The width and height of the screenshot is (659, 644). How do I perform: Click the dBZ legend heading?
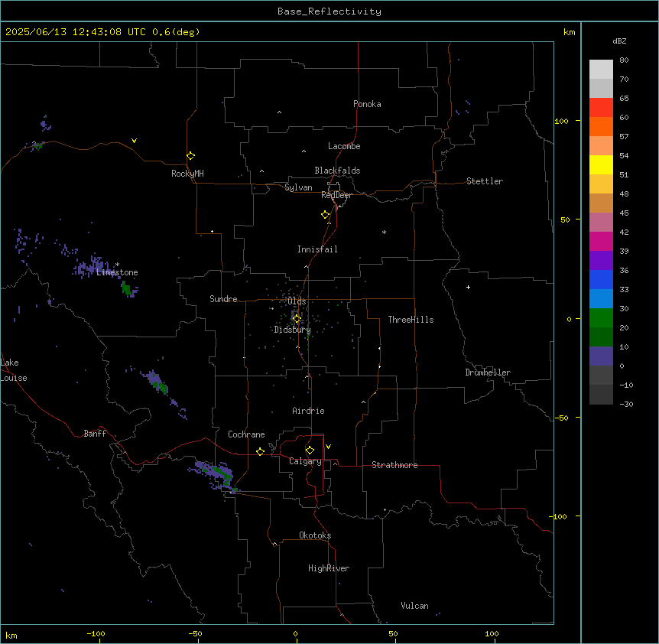pos(619,41)
